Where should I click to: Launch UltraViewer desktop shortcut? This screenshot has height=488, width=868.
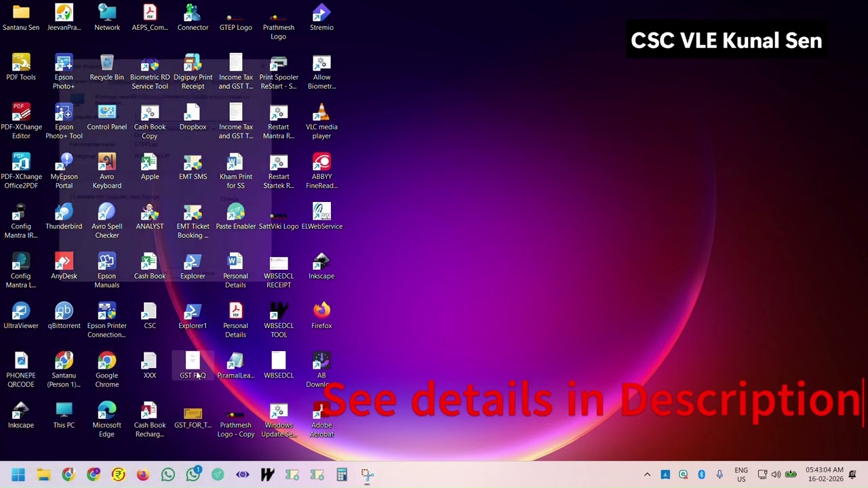click(21, 316)
